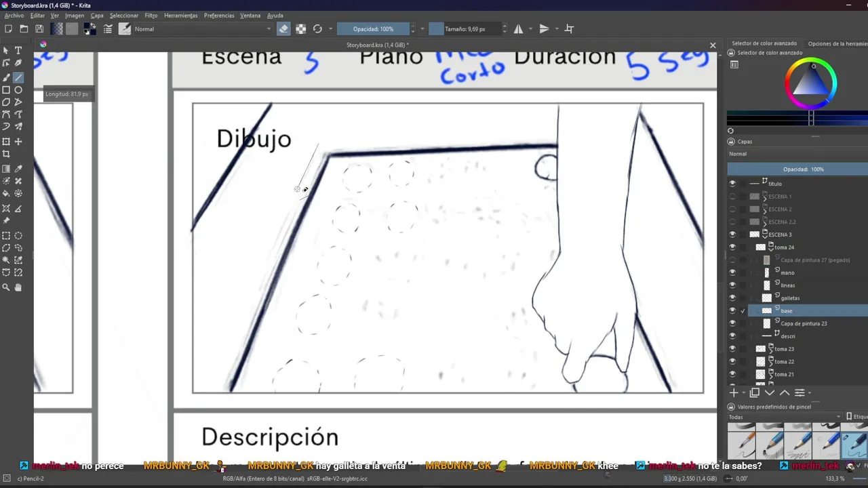Toggle Eraser mode in toolbar
868x488 pixels.
pos(283,28)
